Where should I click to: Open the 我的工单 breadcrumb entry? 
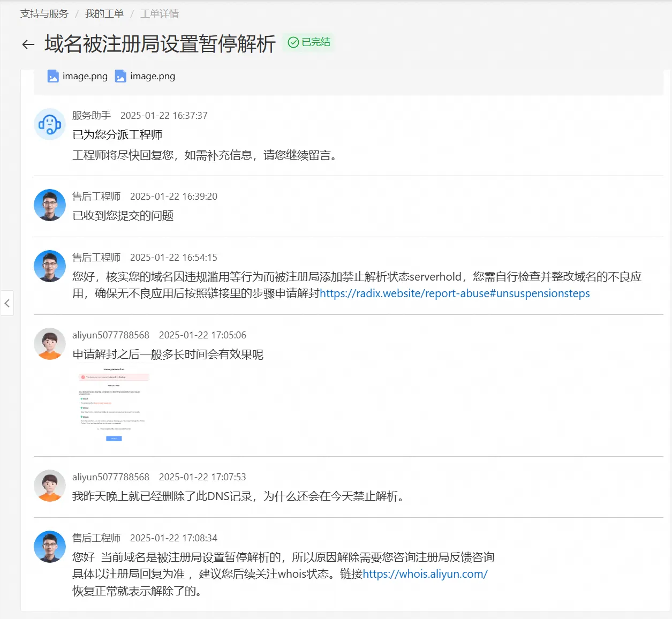point(103,13)
